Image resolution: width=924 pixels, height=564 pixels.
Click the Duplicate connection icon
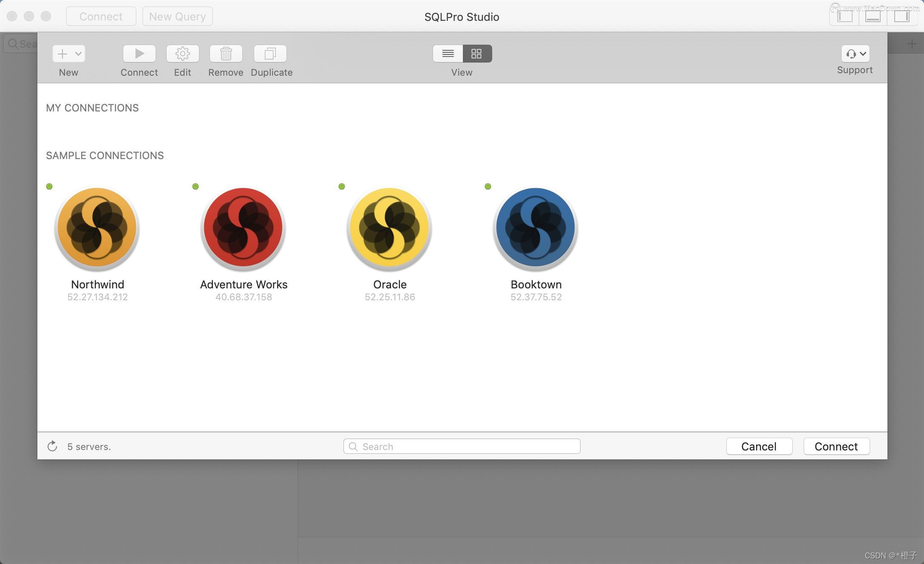click(270, 54)
